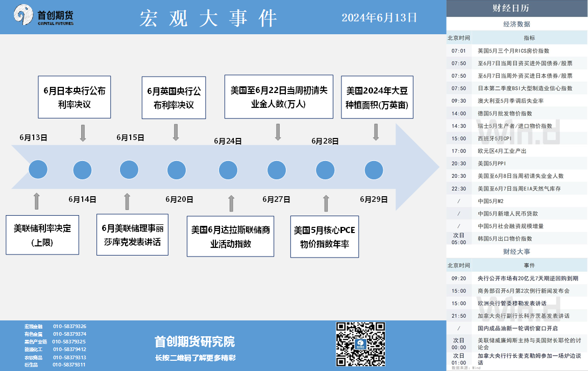Click row 瑞士5月生产者/进口物价指数
Image resolution: width=588 pixels, height=371 pixels.
coord(517,126)
